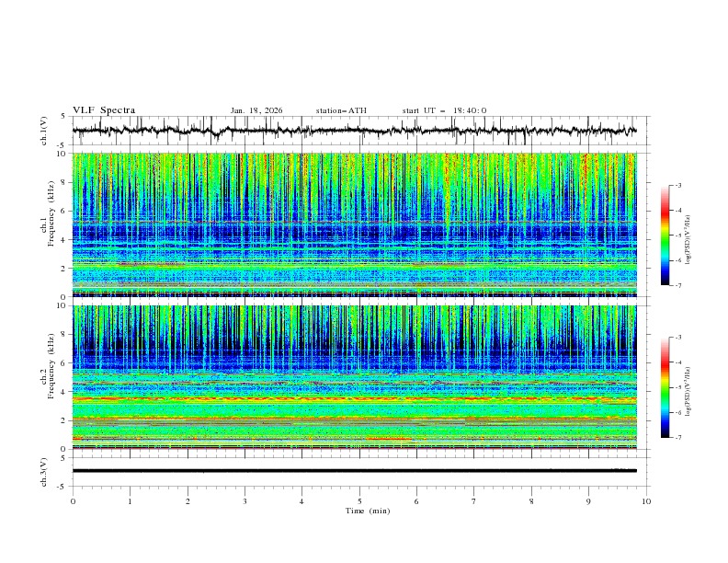728x563 pixels.
Task: Click the date text "Jan. 18, 2026"
Action: click(x=256, y=110)
